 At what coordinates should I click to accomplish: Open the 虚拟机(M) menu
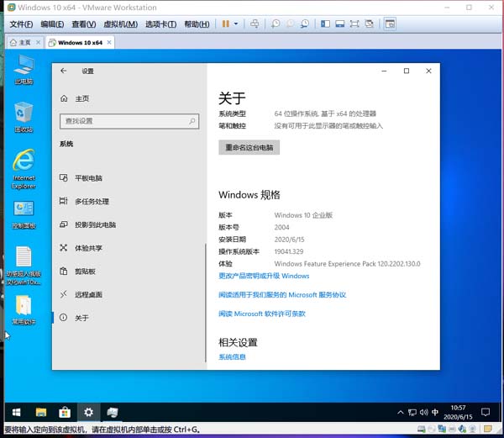pos(120,24)
